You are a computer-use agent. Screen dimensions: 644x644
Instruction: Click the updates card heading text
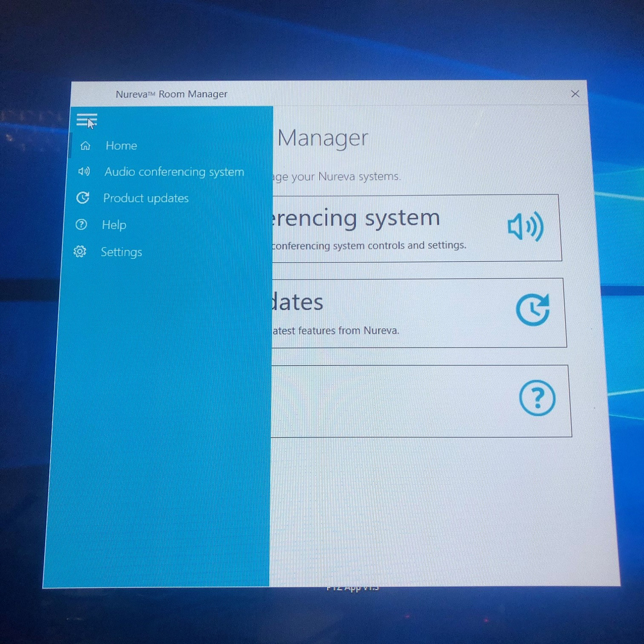(298, 303)
